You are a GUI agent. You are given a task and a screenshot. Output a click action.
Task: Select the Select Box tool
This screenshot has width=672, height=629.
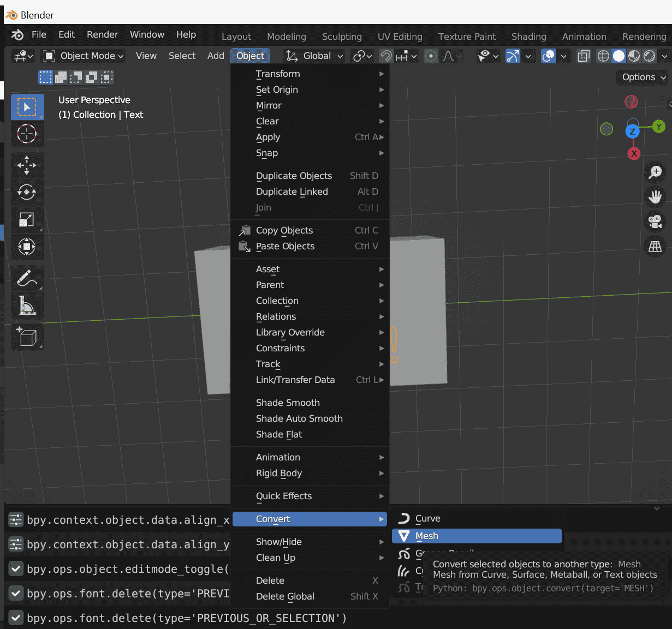pyautogui.click(x=27, y=107)
